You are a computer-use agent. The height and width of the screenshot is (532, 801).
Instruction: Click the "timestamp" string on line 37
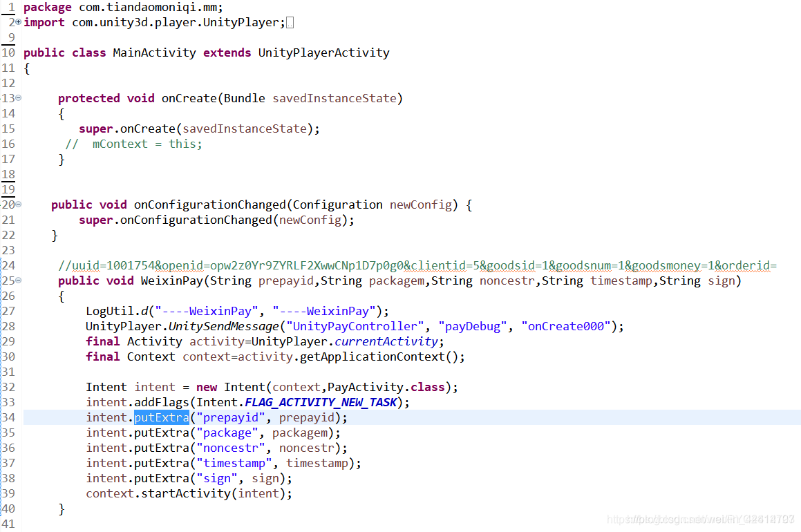click(x=234, y=463)
